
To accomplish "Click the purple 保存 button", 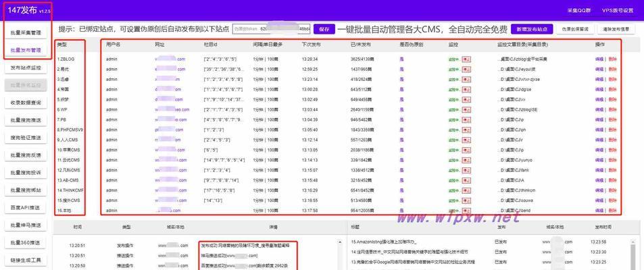I will click(x=324, y=29).
